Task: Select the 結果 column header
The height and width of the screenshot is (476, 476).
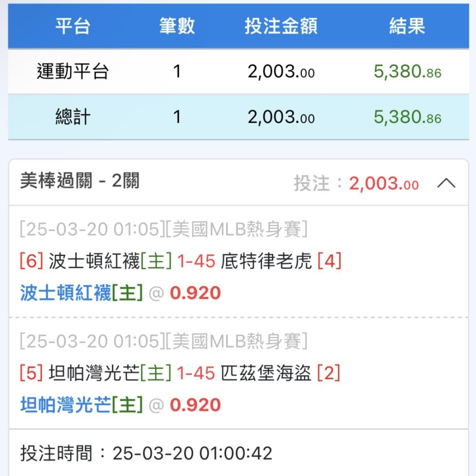Action: tap(407, 26)
